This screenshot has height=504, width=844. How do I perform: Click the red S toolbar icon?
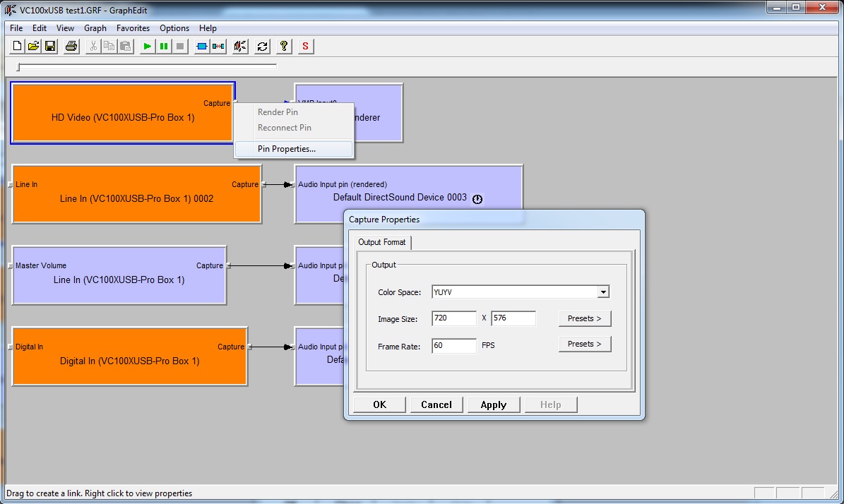(x=305, y=47)
